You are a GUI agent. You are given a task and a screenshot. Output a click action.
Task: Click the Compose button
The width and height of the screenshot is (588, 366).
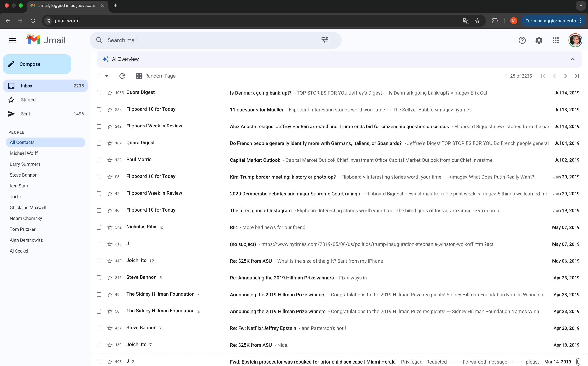coord(37,64)
